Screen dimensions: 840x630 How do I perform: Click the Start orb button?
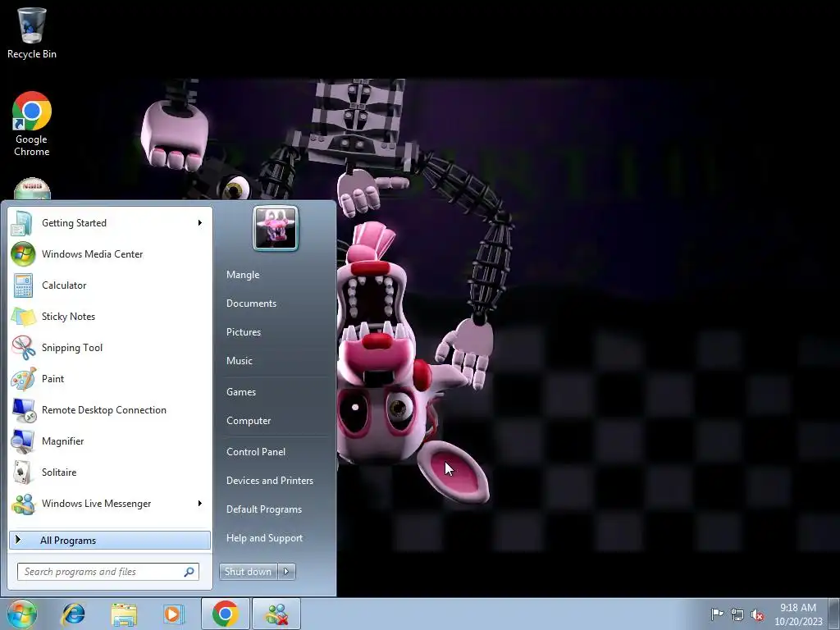22,614
